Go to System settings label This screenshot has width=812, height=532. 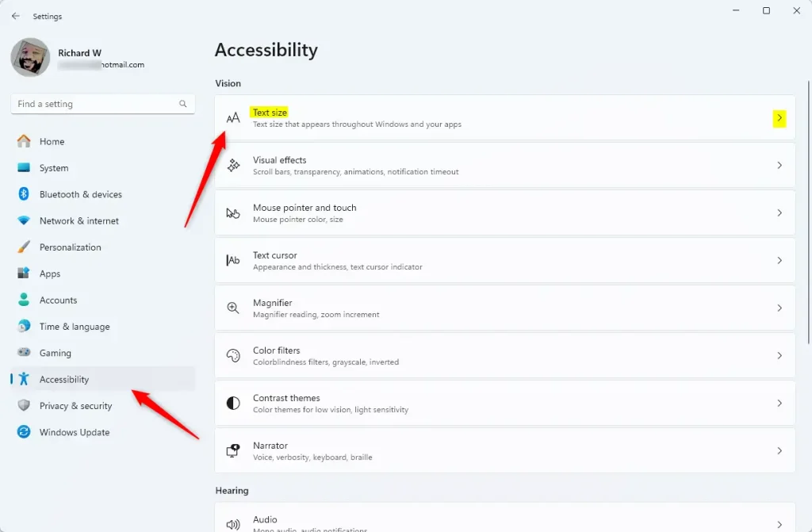(54, 168)
